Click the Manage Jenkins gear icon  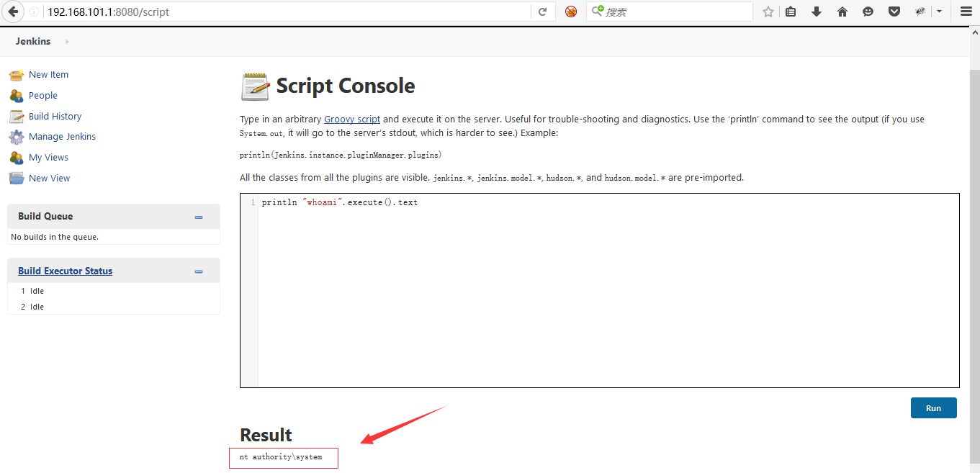[16, 137]
